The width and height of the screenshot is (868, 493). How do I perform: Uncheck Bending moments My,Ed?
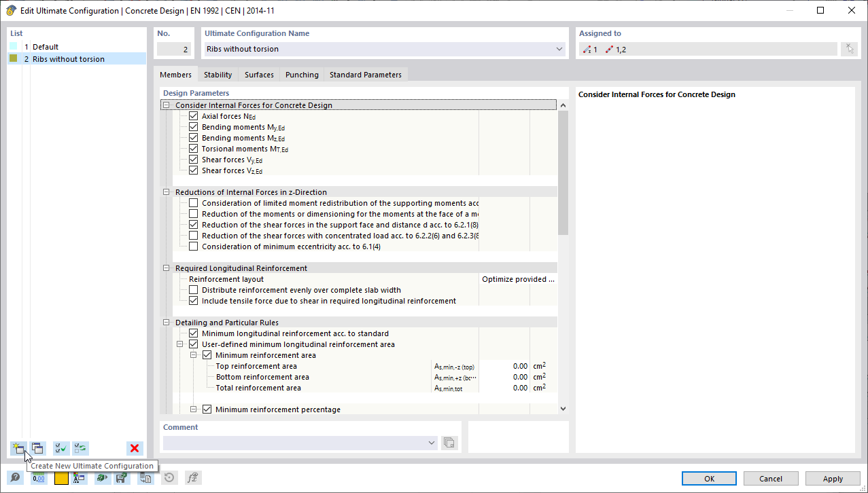194,127
